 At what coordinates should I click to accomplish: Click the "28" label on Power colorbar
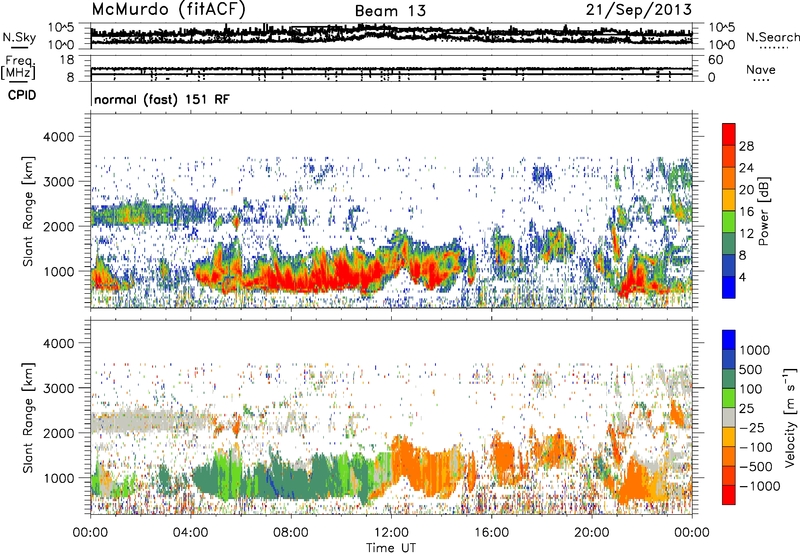coord(746,146)
